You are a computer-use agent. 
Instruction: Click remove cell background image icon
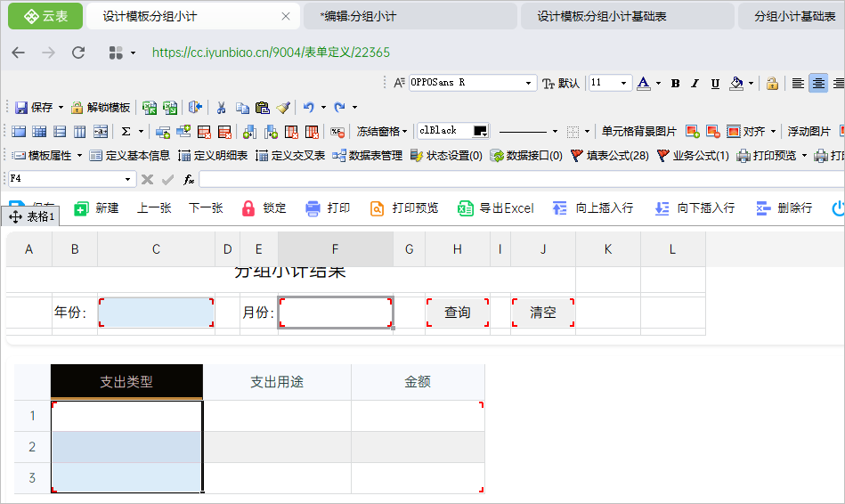(713, 132)
